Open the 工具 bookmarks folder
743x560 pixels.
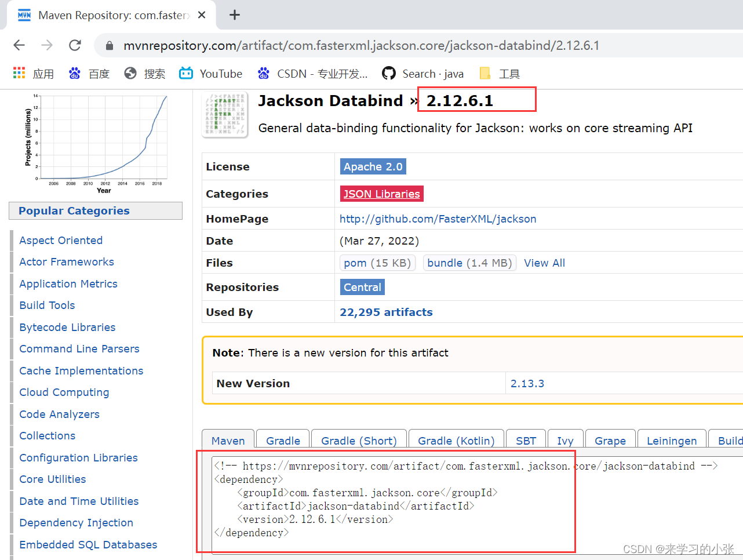coord(500,74)
